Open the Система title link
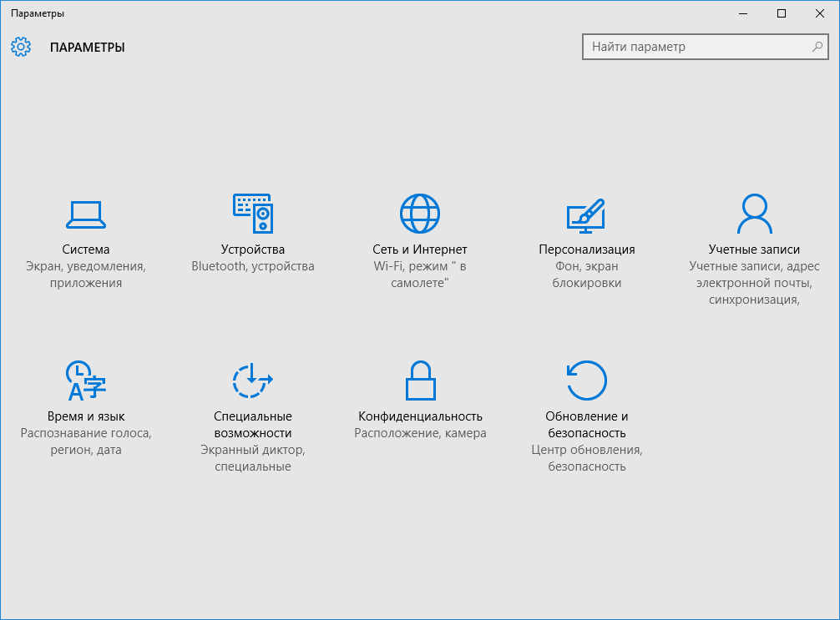This screenshot has height=620, width=840. click(86, 250)
